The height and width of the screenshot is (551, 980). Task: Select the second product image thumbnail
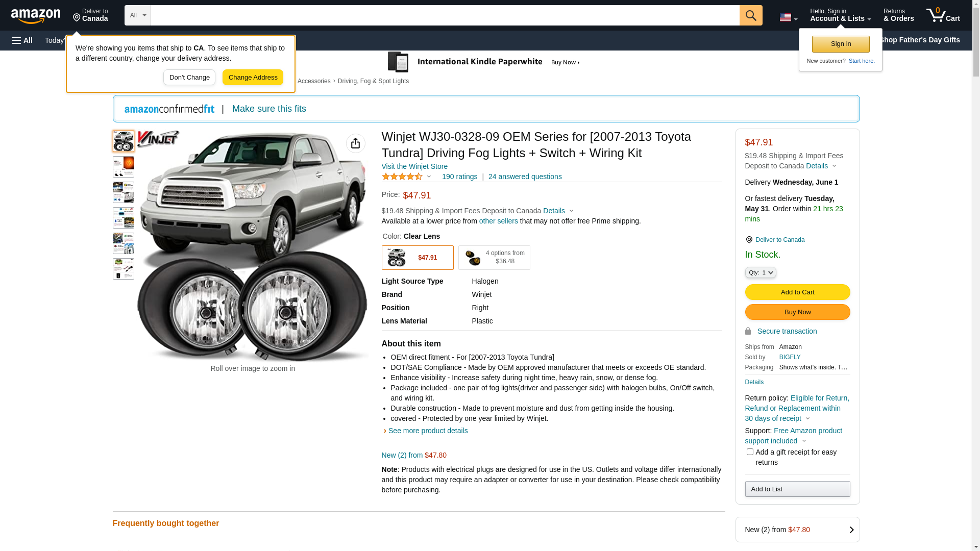(124, 167)
